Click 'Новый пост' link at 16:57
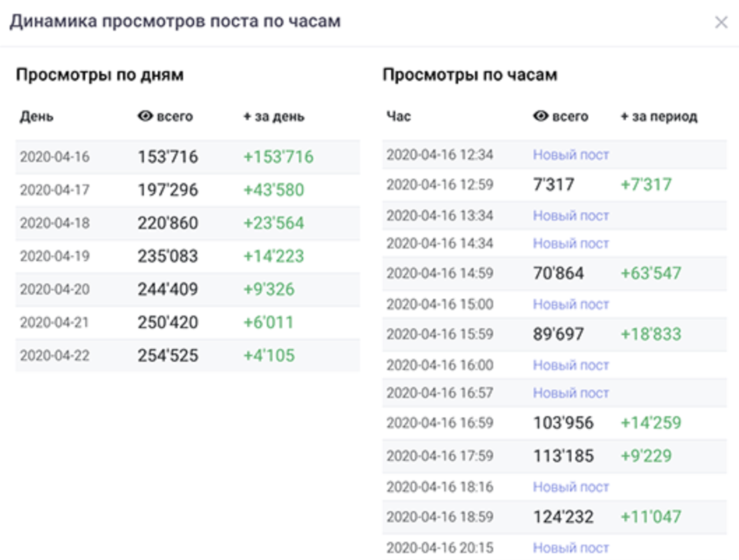The height and width of the screenshot is (560, 739). 571,393
